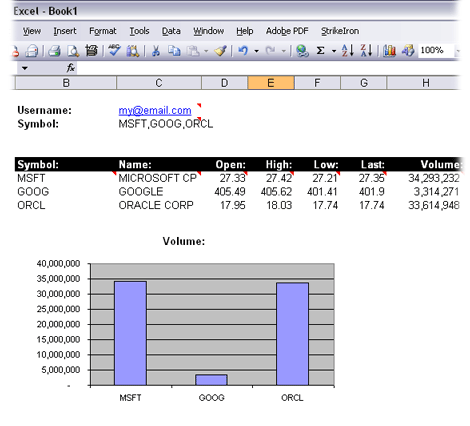The width and height of the screenshot is (470, 426).
Task: Click the Permission icon with red circle
Action: pyautogui.click(x=15, y=51)
